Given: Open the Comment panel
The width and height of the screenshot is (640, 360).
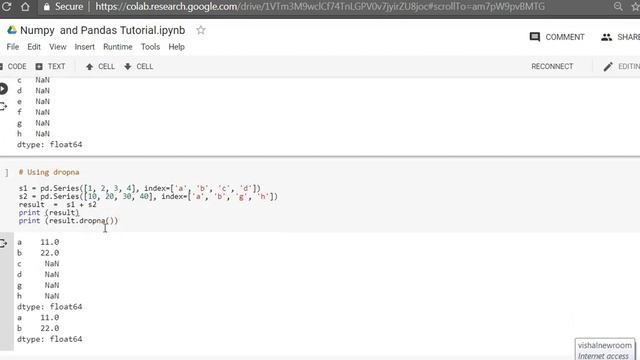Looking at the screenshot, I should (557, 37).
